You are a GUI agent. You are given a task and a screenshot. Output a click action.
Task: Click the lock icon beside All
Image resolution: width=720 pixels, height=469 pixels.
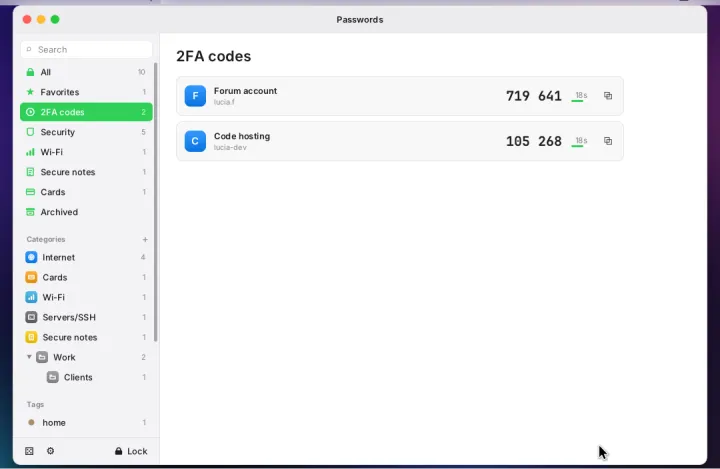click(x=30, y=72)
